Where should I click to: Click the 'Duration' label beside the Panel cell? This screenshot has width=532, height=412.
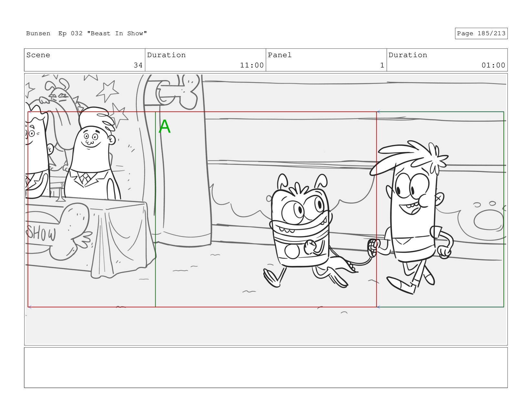408,55
